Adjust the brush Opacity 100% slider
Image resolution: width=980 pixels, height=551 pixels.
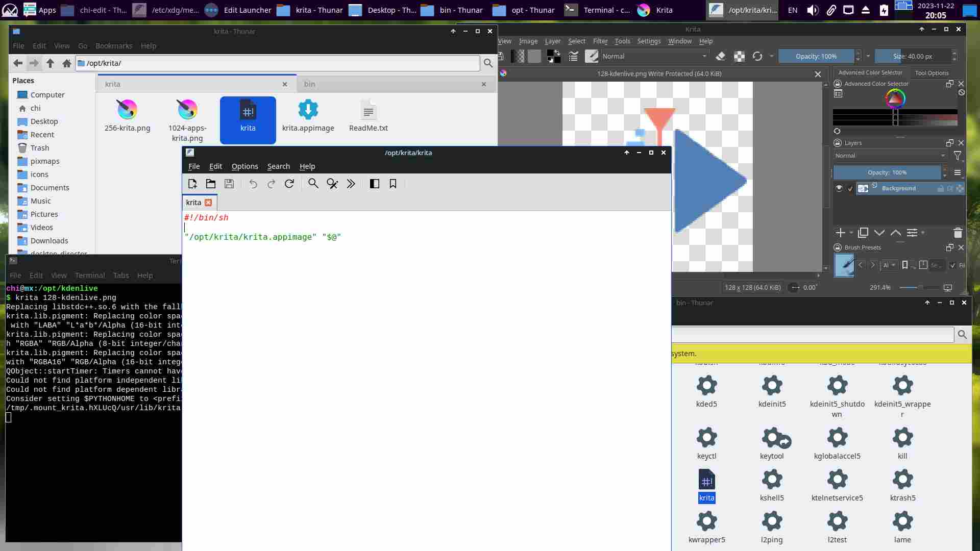pyautogui.click(x=816, y=56)
